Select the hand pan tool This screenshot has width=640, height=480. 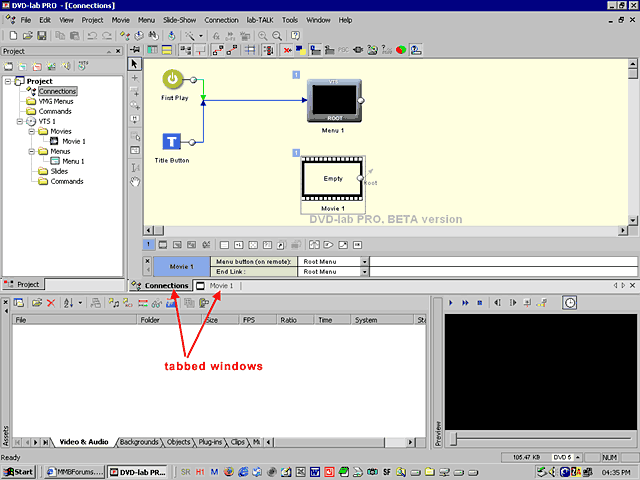(135, 182)
